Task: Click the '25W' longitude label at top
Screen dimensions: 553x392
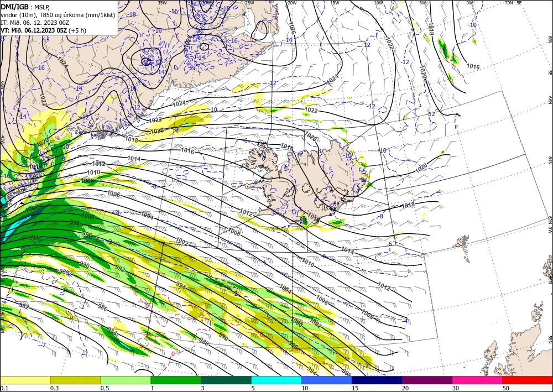Action: [x=249, y=3]
